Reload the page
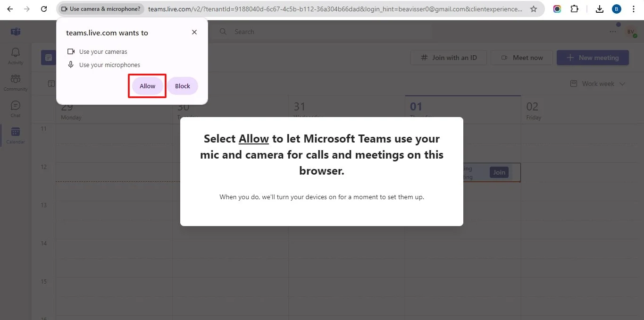This screenshot has width=644, height=320. point(44,9)
